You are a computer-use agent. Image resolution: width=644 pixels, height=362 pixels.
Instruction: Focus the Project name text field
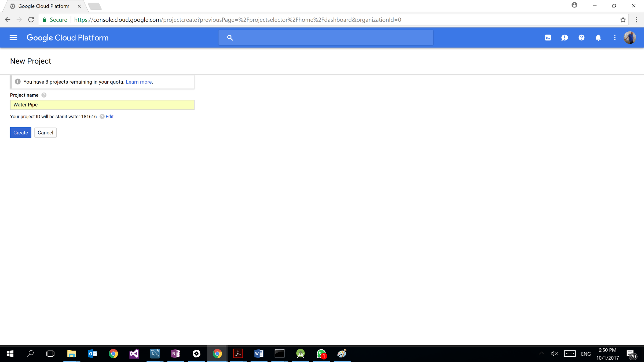[x=102, y=105]
